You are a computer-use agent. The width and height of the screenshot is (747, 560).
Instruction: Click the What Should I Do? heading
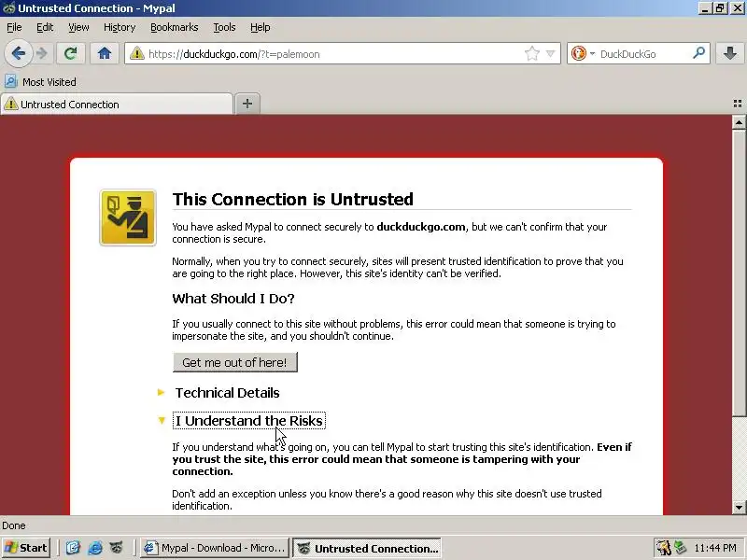[x=233, y=299]
